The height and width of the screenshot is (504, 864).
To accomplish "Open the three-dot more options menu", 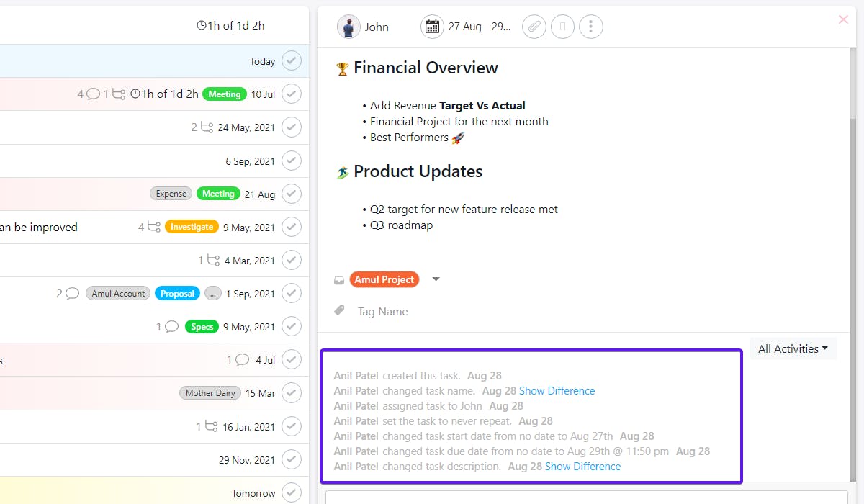I will [x=590, y=27].
